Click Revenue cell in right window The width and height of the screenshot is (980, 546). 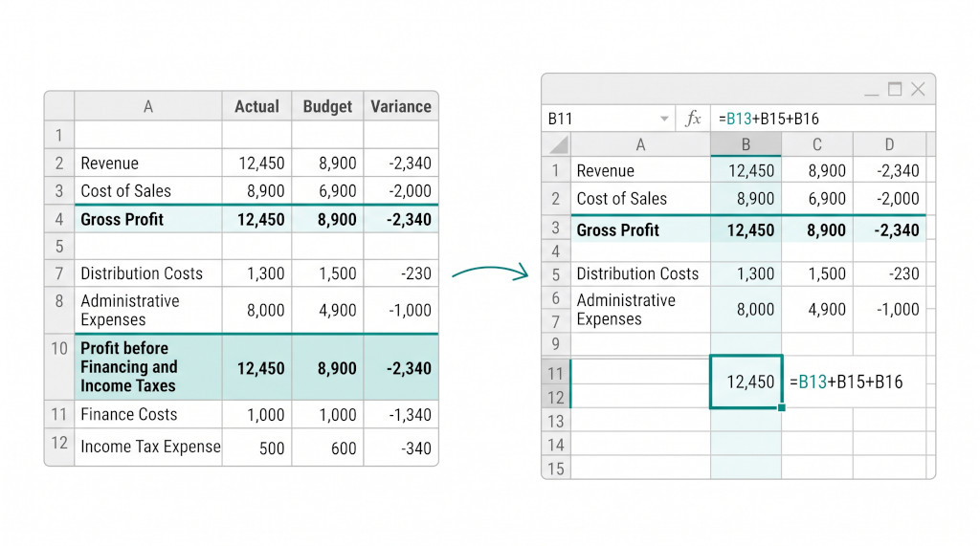(x=640, y=170)
